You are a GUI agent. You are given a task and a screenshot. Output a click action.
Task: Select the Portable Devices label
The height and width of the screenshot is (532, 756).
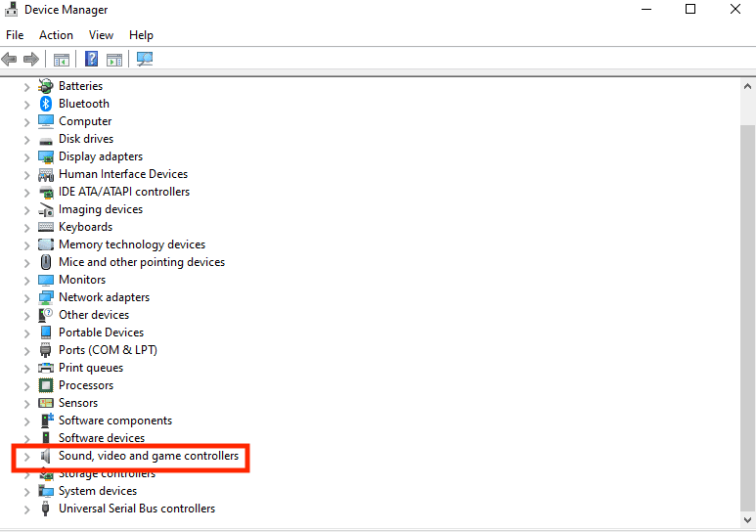coord(102,332)
